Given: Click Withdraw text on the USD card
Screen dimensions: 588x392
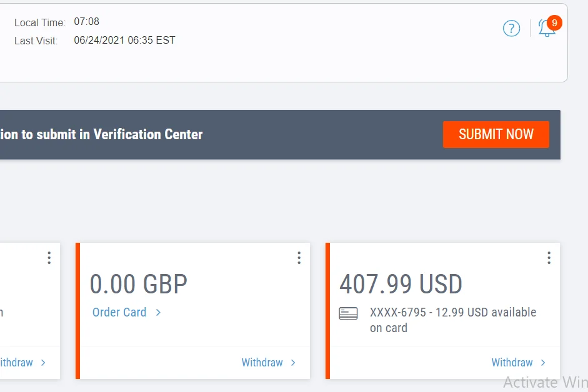Looking at the screenshot, I should tap(512, 363).
